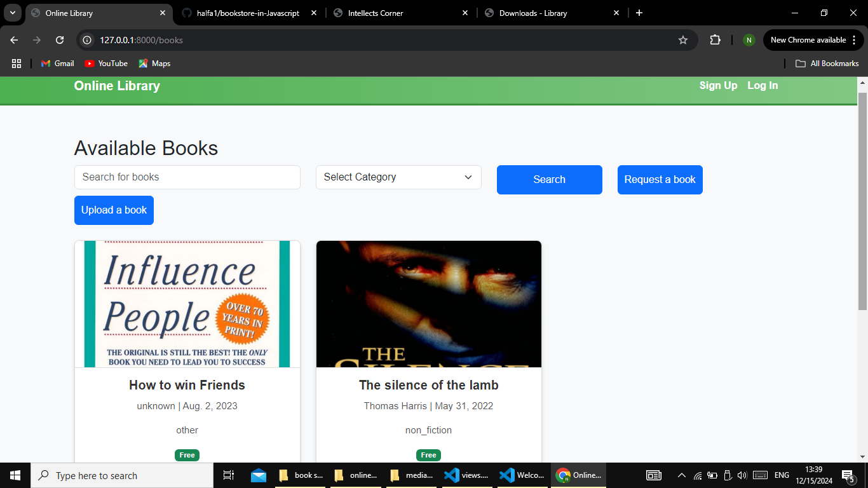Switch to halfa1/bookstore-in-Javascript tab
Screen dimensions: 868x488
(248, 13)
